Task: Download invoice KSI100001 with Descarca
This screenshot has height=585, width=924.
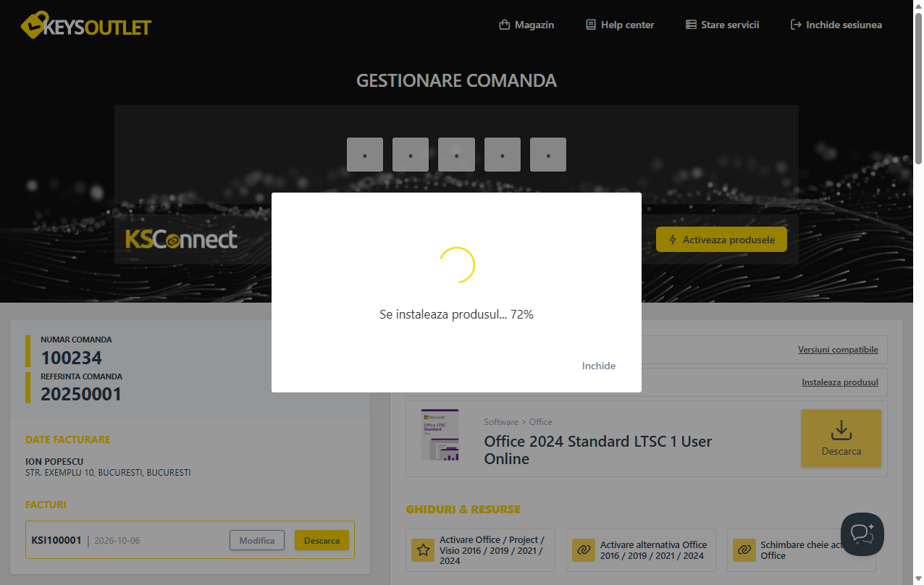Action: tap(322, 540)
